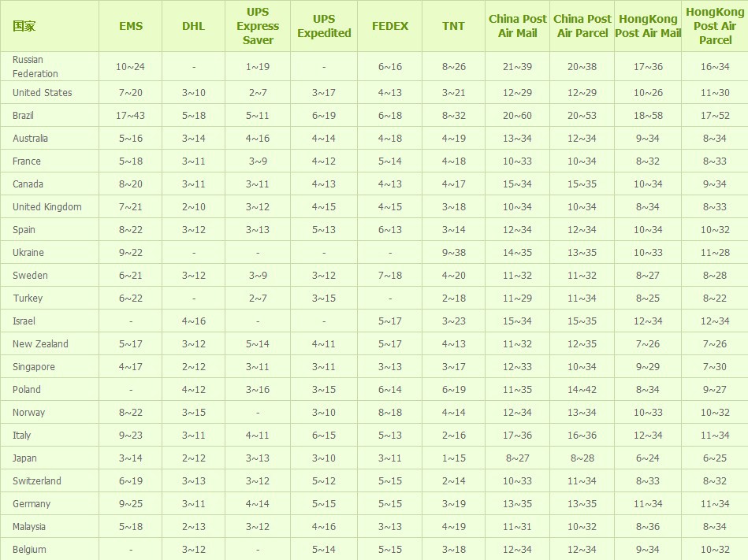The height and width of the screenshot is (560, 748).
Task: Click the 国家 country column header
Action: (24, 26)
